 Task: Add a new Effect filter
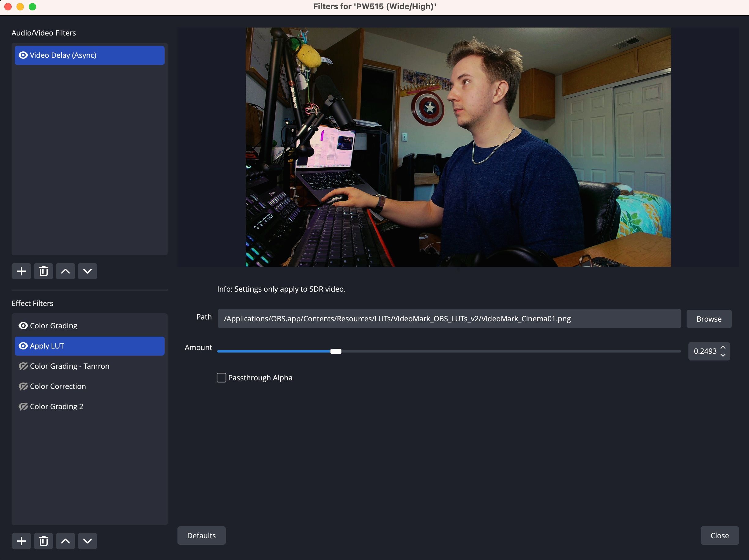click(21, 541)
